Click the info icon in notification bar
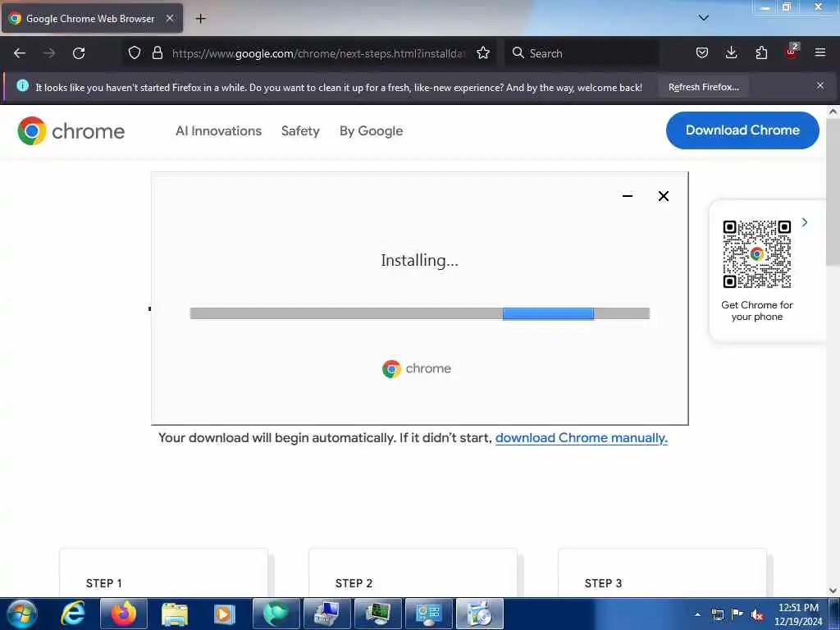The image size is (840, 630). [22, 85]
